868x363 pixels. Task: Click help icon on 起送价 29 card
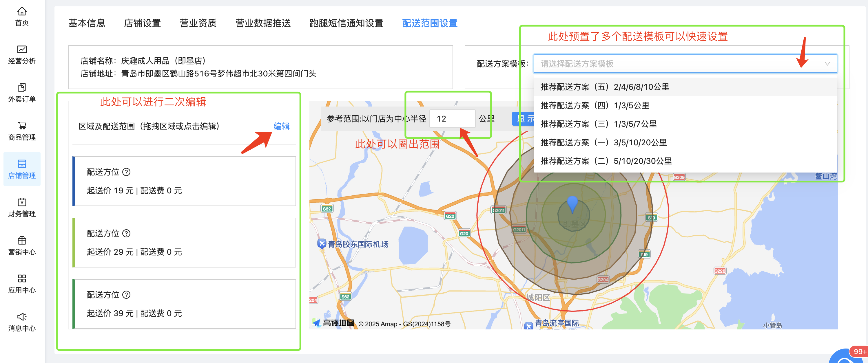(x=126, y=233)
